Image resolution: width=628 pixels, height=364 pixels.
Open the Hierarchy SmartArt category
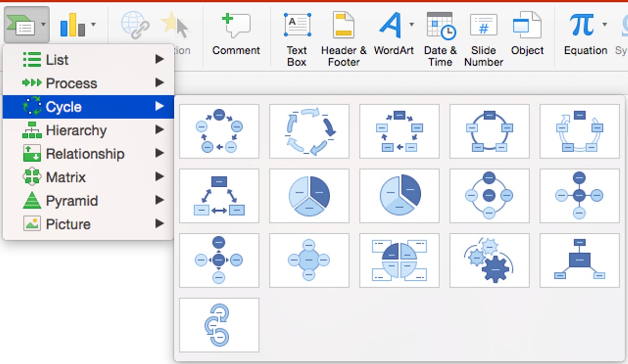click(x=88, y=130)
